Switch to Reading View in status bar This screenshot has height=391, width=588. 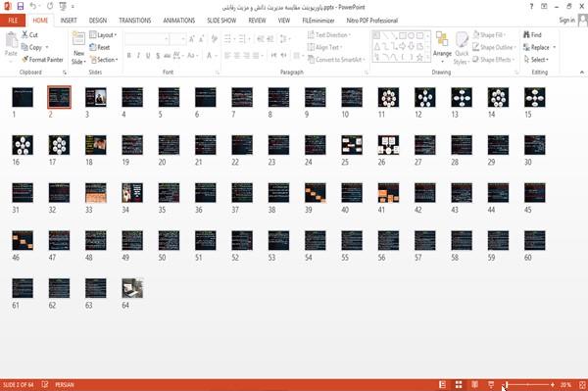pos(474,384)
